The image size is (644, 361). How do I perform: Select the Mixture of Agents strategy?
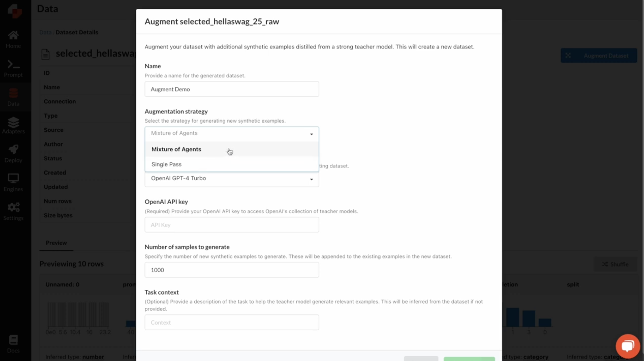[x=176, y=149]
